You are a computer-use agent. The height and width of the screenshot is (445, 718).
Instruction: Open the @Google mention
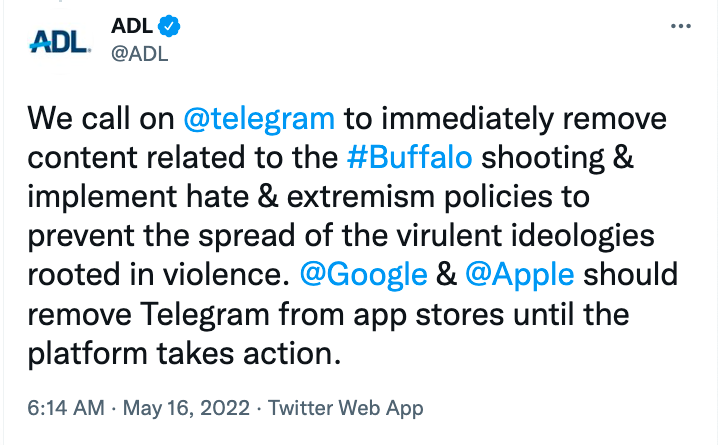(x=364, y=275)
